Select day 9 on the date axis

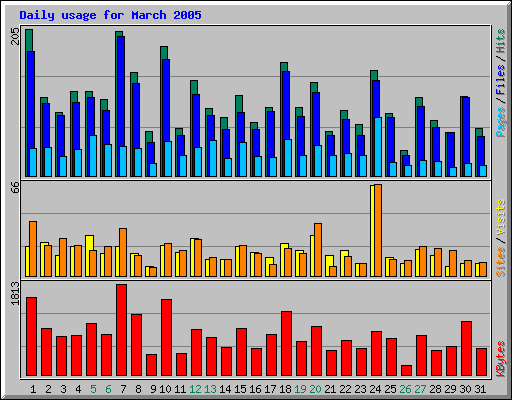click(153, 389)
